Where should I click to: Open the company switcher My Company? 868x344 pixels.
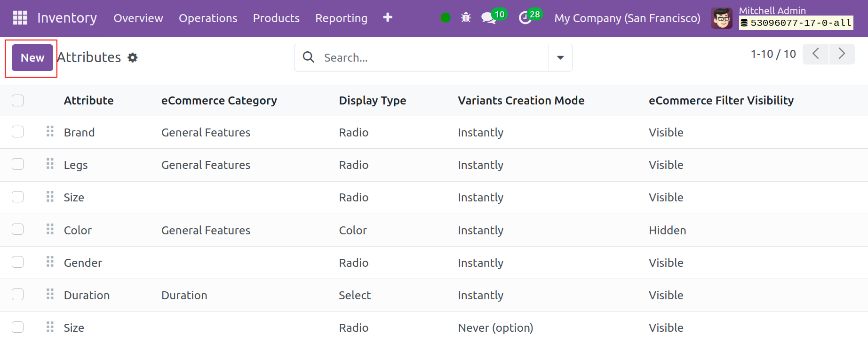coord(627,18)
